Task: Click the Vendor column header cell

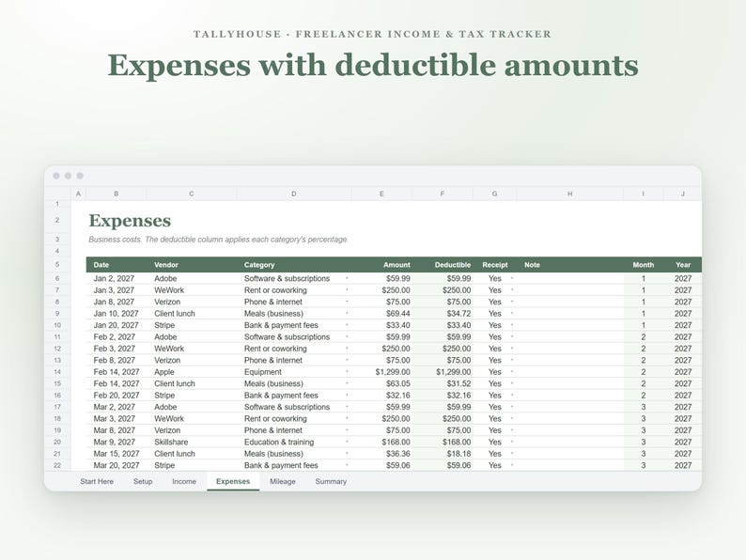Action: pyautogui.click(x=192, y=265)
